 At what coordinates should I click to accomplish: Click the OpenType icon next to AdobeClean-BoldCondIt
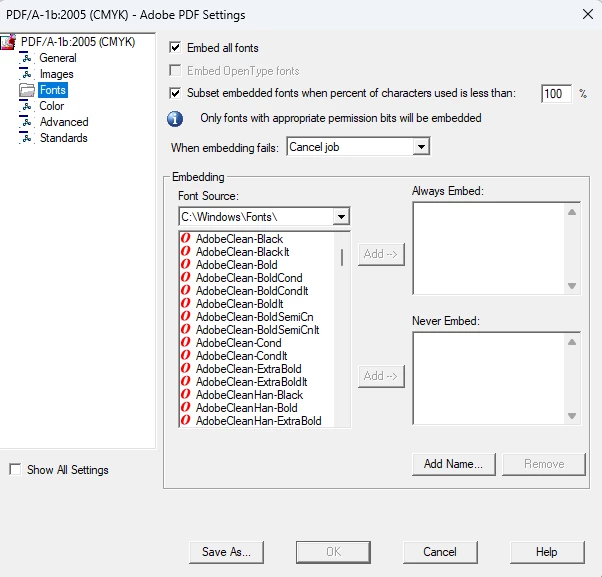point(185,290)
